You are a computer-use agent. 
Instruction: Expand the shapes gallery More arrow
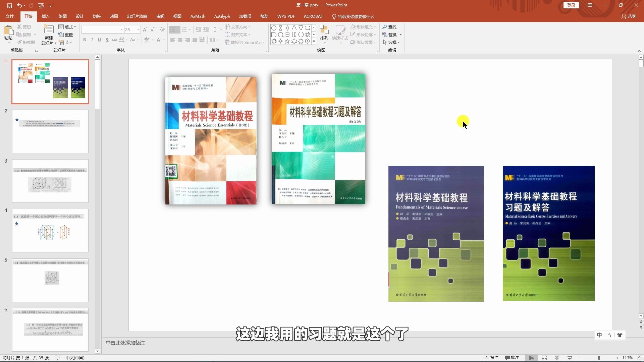tap(314, 41)
